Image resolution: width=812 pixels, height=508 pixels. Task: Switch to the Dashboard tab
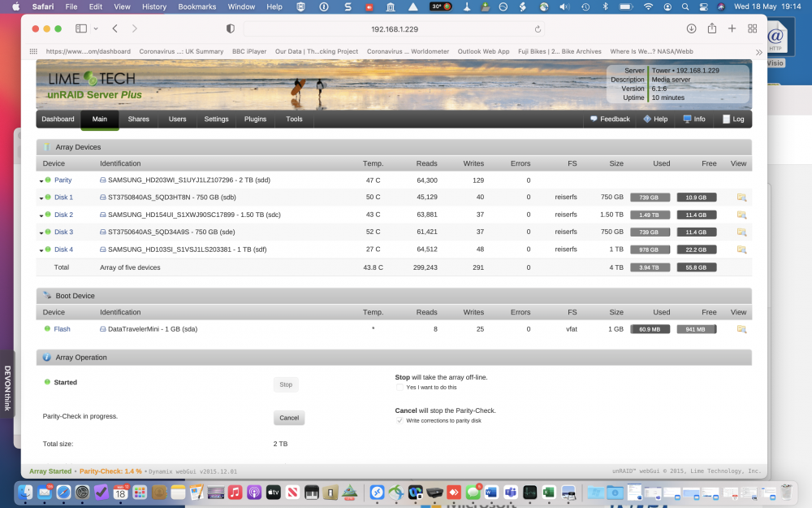(x=58, y=119)
